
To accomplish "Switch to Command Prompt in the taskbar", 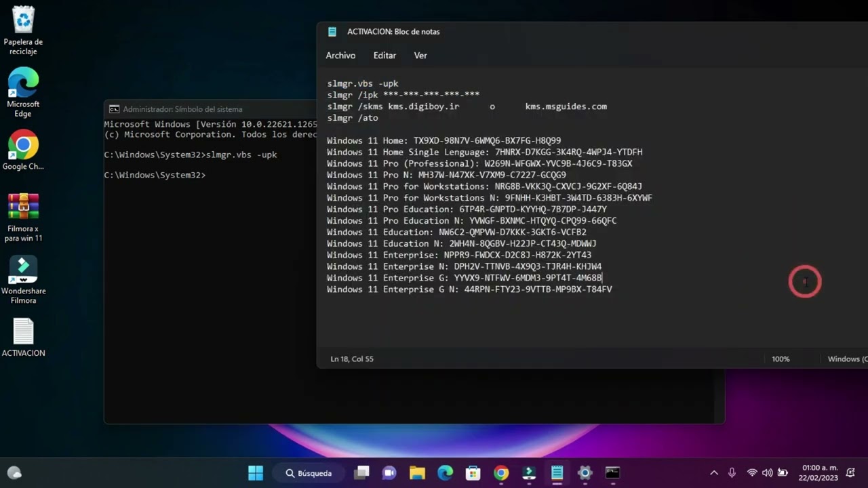I will pos(612,473).
